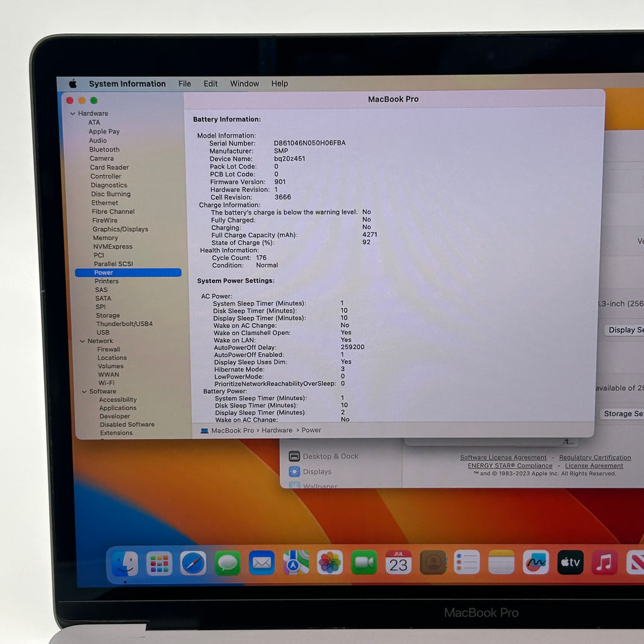Click the Storage Settings button

tap(622, 414)
